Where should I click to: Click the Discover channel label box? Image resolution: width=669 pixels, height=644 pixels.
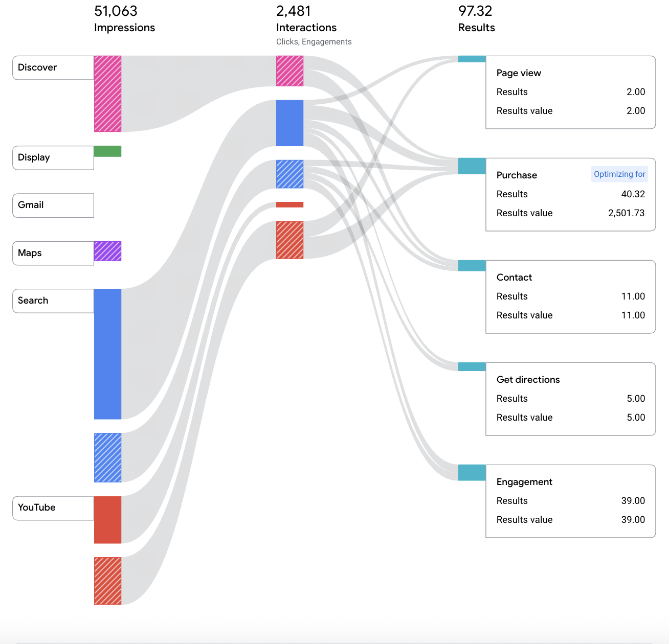coord(53,68)
